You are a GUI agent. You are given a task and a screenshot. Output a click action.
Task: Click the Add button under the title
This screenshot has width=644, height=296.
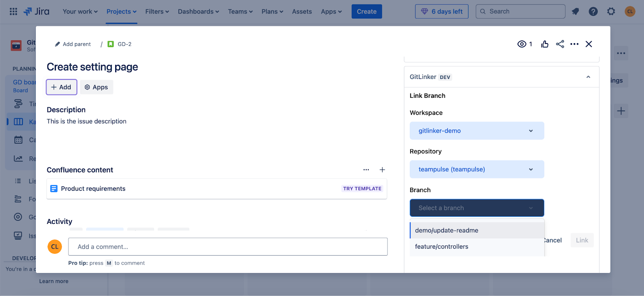[62, 87]
